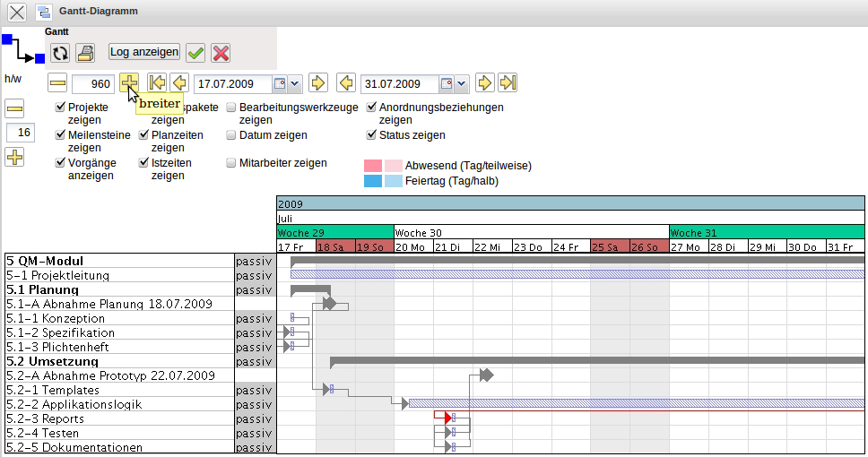This screenshot has height=457, width=868.
Task: Enable Mitarbeiter zeigen checkbox
Action: 231,164
